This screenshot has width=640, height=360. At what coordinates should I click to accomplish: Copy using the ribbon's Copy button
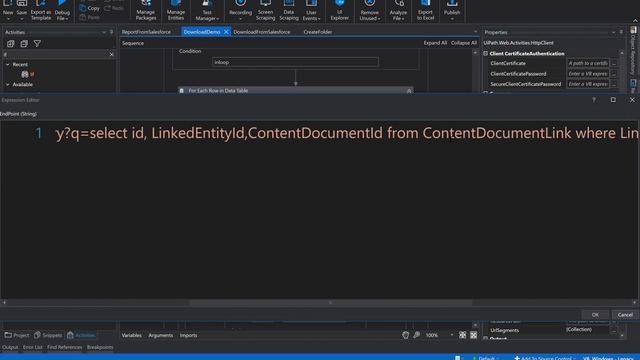89,8
